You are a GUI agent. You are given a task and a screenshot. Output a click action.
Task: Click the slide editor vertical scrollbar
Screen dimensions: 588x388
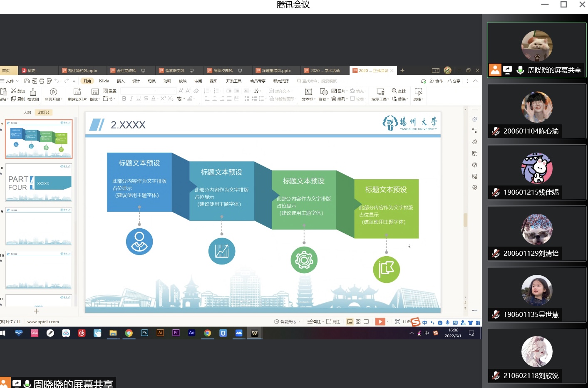click(x=465, y=220)
